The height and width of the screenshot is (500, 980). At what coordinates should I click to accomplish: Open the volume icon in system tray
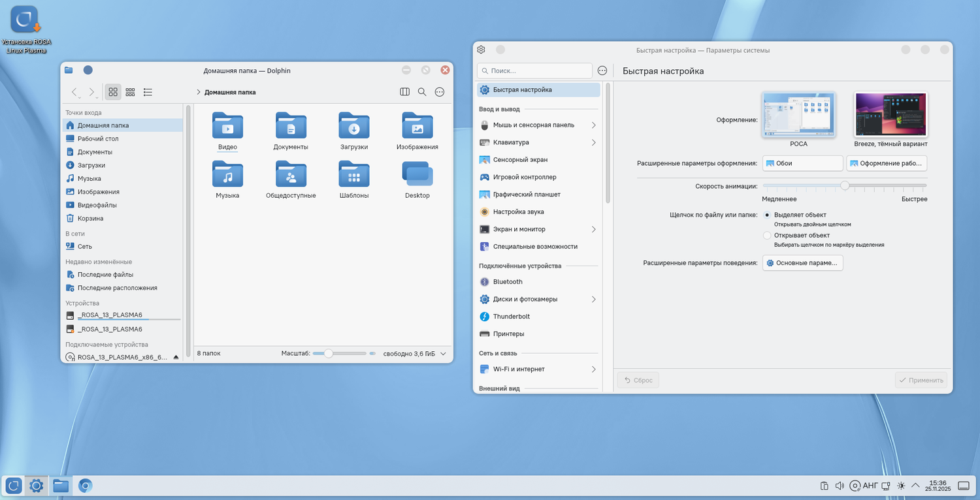tap(840, 486)
